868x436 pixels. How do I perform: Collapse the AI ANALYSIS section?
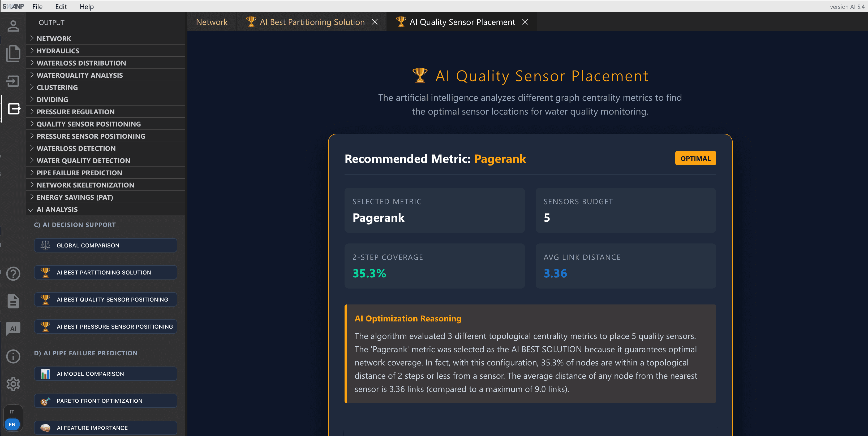(x=105, y=210)
